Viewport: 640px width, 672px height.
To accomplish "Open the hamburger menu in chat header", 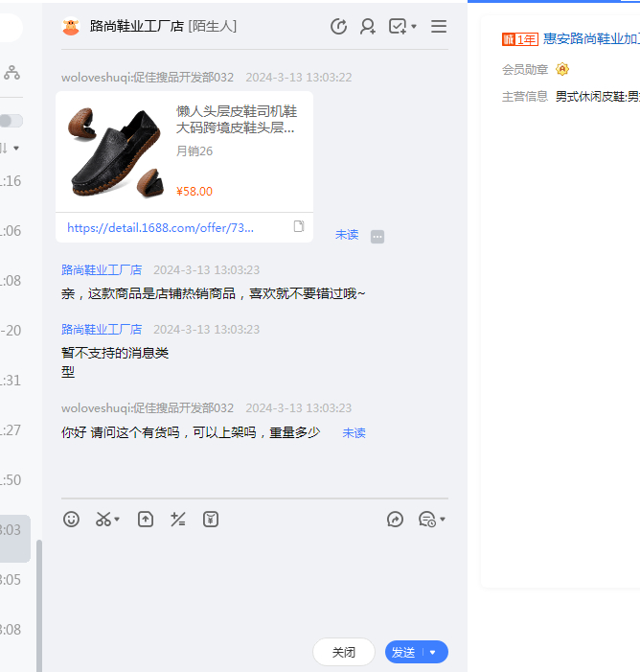I will [439, 27].
